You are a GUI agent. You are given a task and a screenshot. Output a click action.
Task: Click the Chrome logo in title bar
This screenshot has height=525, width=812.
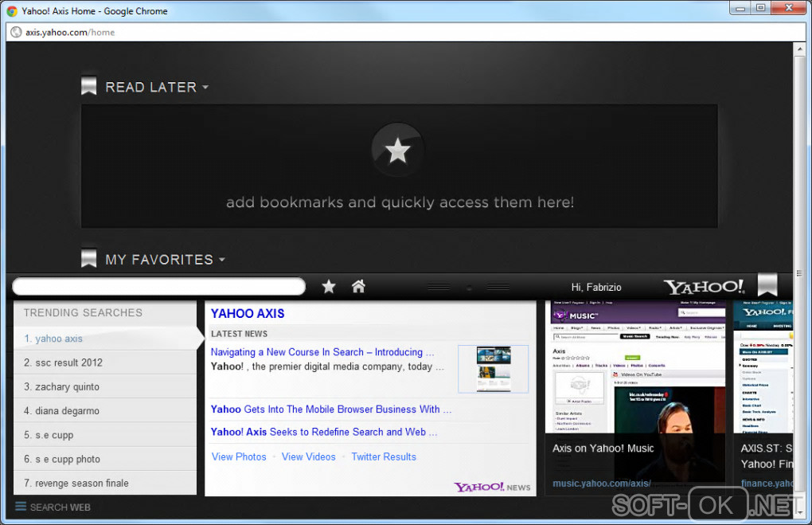click(12, 11)
